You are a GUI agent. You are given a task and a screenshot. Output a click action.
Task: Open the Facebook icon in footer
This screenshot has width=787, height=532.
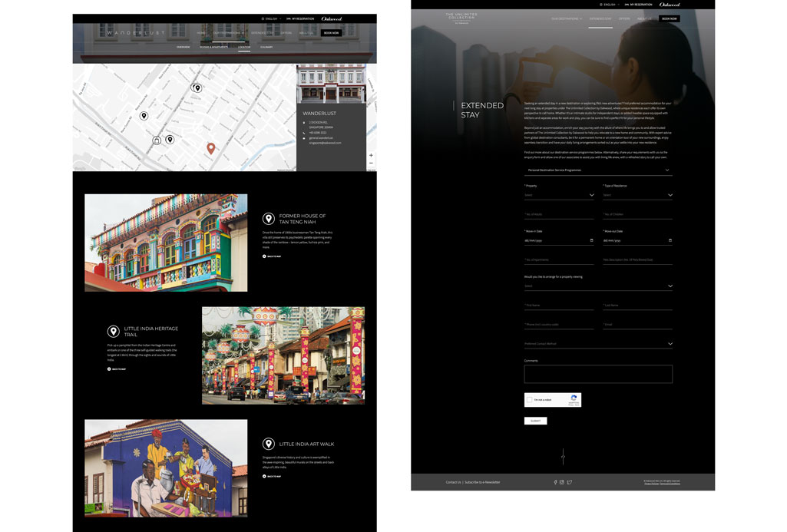(555, 482)
